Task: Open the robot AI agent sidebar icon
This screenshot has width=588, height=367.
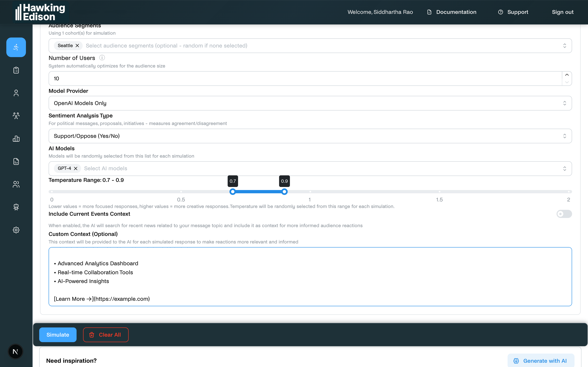Action: pos(16,207)
